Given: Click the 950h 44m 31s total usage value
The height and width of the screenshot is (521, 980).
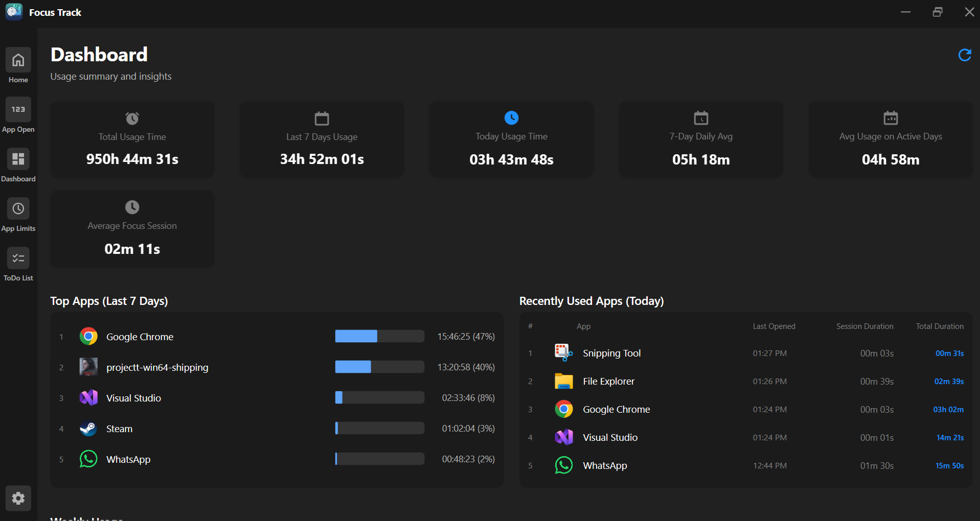Looking at the screenshot, I should pyautogui.click(x=132, y=159).
